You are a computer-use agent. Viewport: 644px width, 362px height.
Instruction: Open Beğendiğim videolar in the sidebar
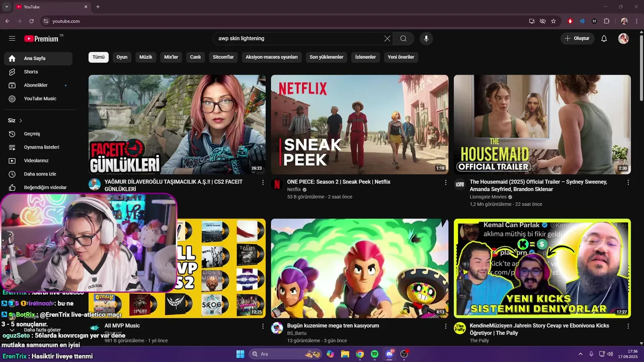pyautogui.click(x=38, y=188)
